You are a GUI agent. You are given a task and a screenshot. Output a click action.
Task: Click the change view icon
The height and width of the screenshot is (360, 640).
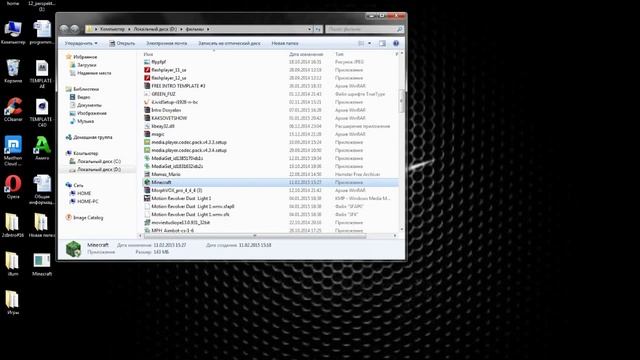point(361,43)
